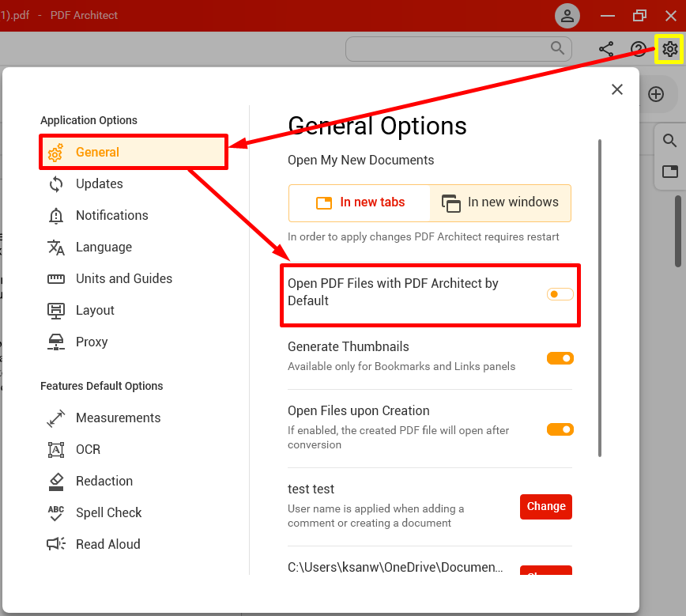Open the side panel search magnifier icon
This screenshot has width=686, height=616.
pyautogui.click(x=669, y=141)
